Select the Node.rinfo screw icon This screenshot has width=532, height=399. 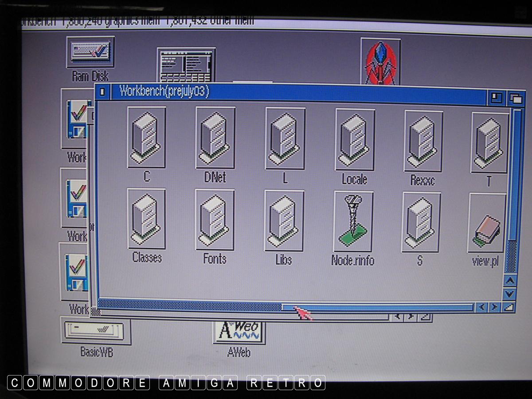point(353,221)
